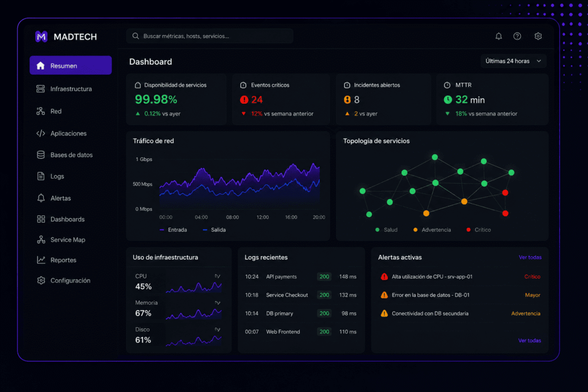Open the notifications bell in the header

coord(498,36)
